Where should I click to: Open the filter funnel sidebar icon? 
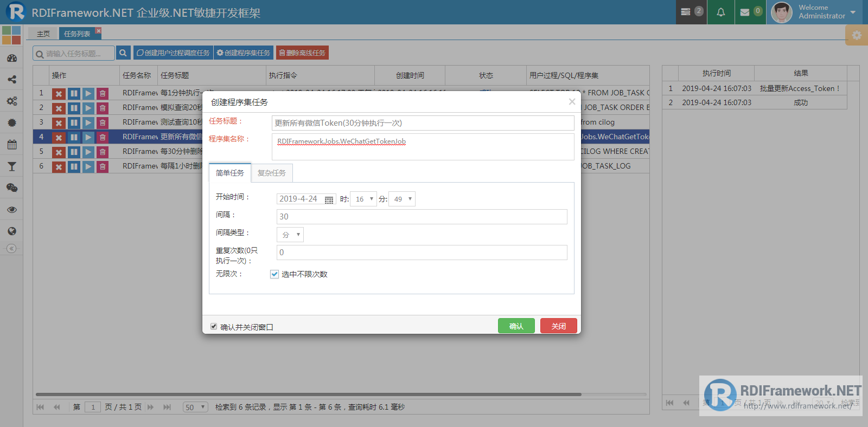tap(11, 166)
